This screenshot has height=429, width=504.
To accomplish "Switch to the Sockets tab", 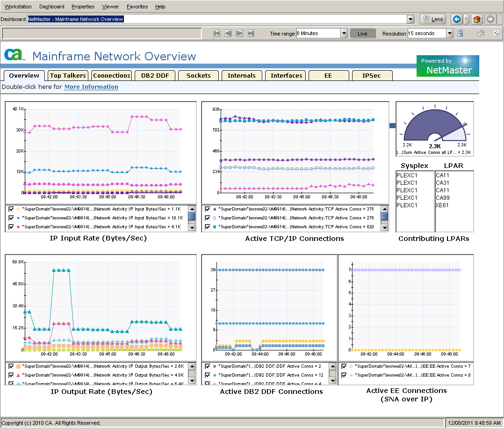I will click(x=198, y=76).
